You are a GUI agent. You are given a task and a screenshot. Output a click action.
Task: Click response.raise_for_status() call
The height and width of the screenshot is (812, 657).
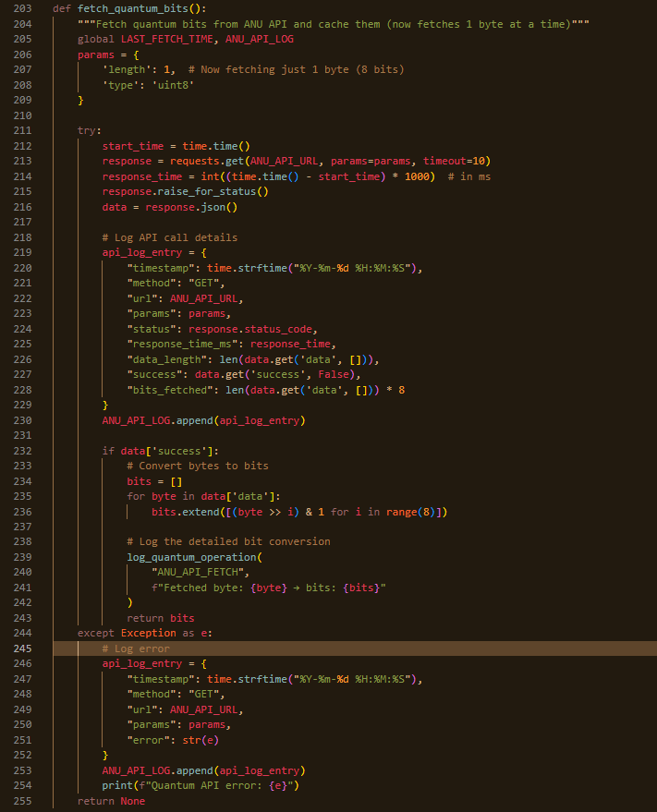click(186, 191)
